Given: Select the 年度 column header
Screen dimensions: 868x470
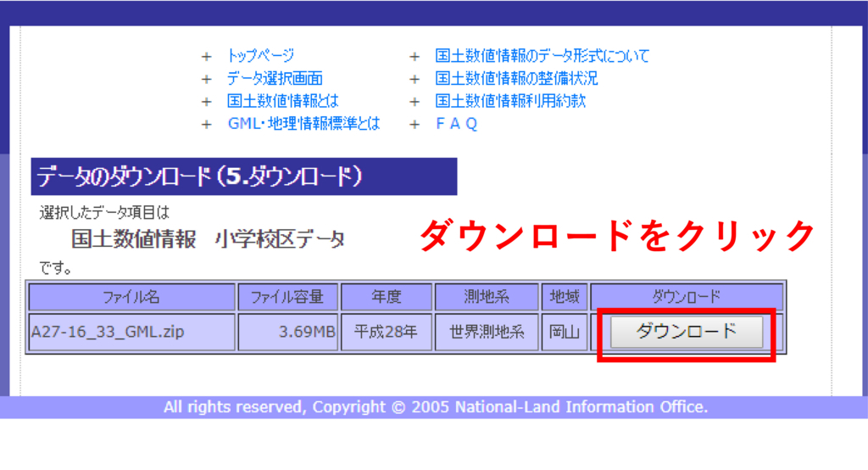Looking at the screenshot, I should [x=386, y=297].
